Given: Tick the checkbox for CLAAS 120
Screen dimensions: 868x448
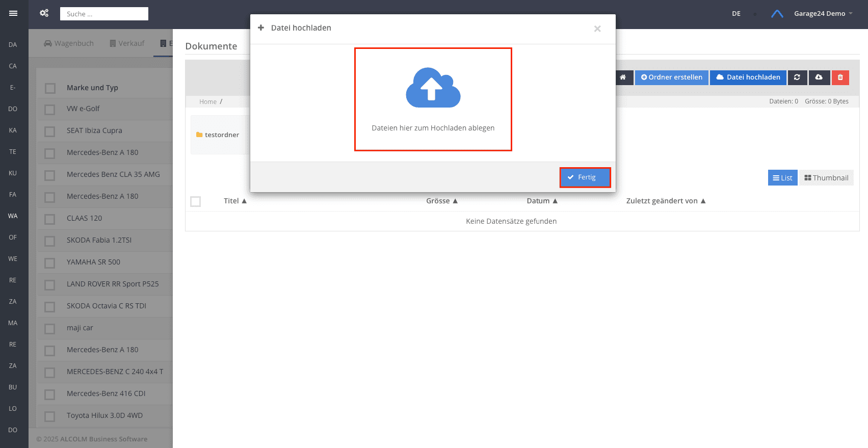Looking at the screenshot, I should click(x=50, y=219).
